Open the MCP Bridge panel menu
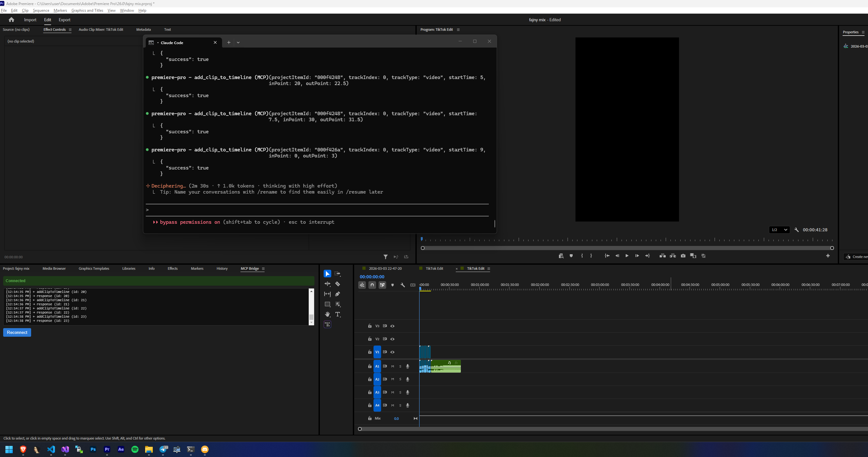This screenshot has height=457, width=868. pos(264,269)
